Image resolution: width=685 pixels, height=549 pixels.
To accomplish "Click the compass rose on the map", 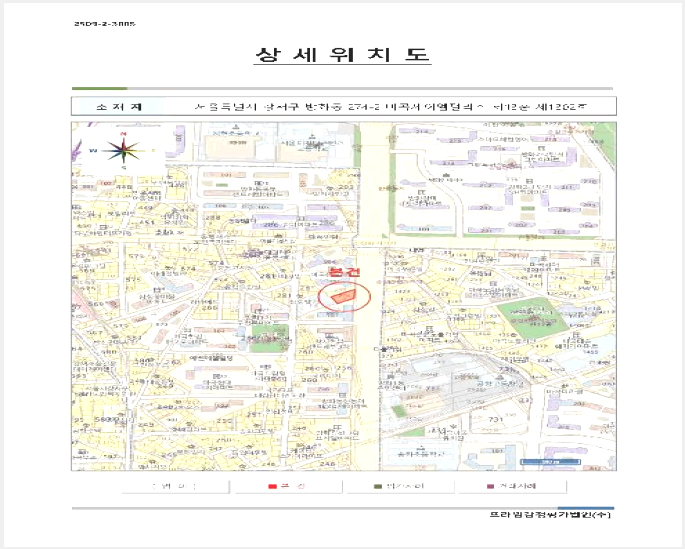I will (x=124, y=150).
